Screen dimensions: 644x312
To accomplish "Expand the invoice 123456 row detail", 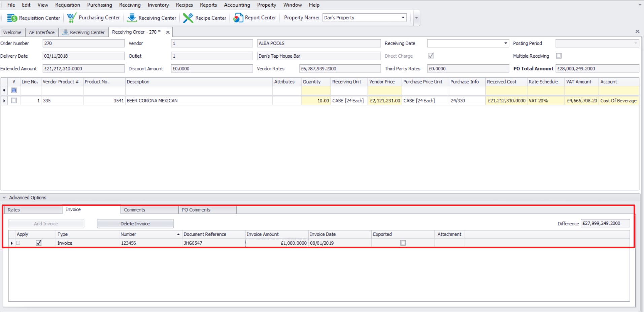I will click(18, 243).
